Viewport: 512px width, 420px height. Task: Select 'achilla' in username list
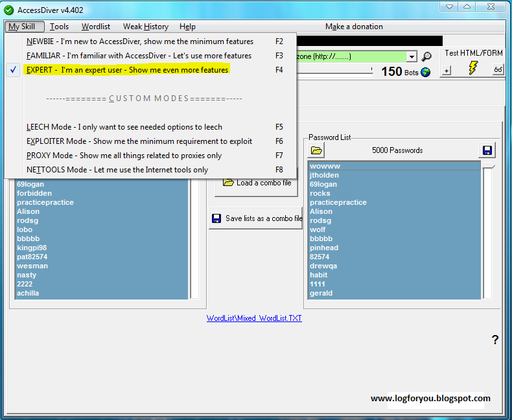coord(102,293)
